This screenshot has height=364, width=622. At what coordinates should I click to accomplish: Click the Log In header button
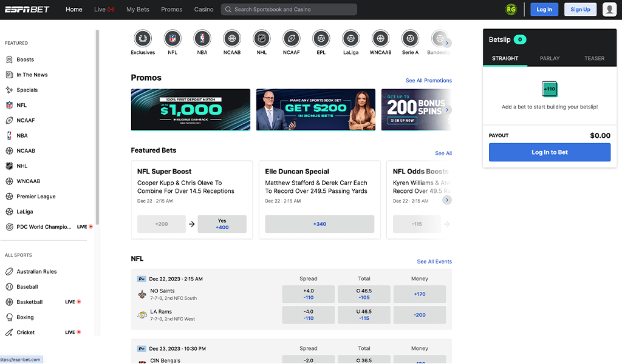[x=544, y=10]
